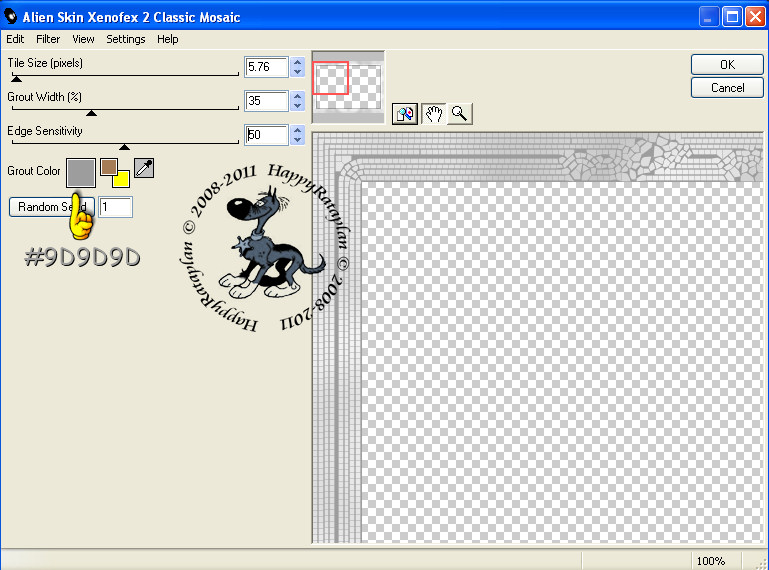
Task: Click the navigator preview thumbnail
Action: coord(348,87)
